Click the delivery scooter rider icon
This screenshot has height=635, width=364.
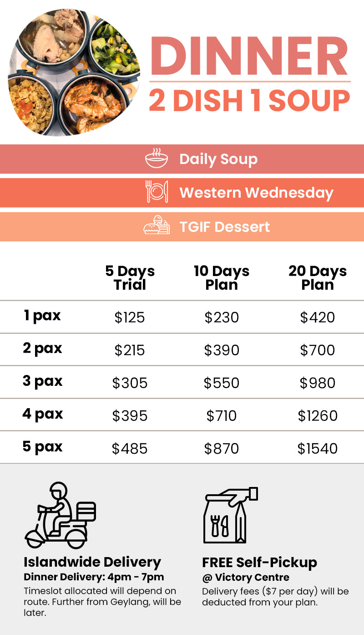pyautogui.click(x=60, y=516)
